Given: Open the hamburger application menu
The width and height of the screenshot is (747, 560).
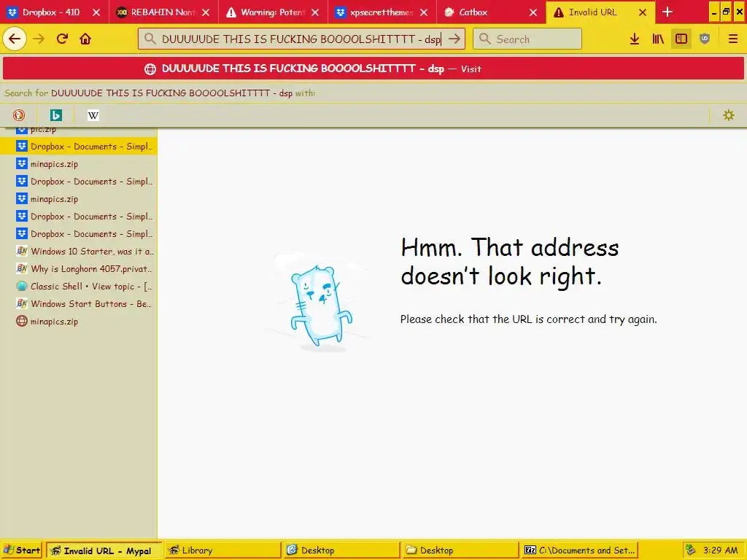Looking at the screenshot, I should pos(732,39).
